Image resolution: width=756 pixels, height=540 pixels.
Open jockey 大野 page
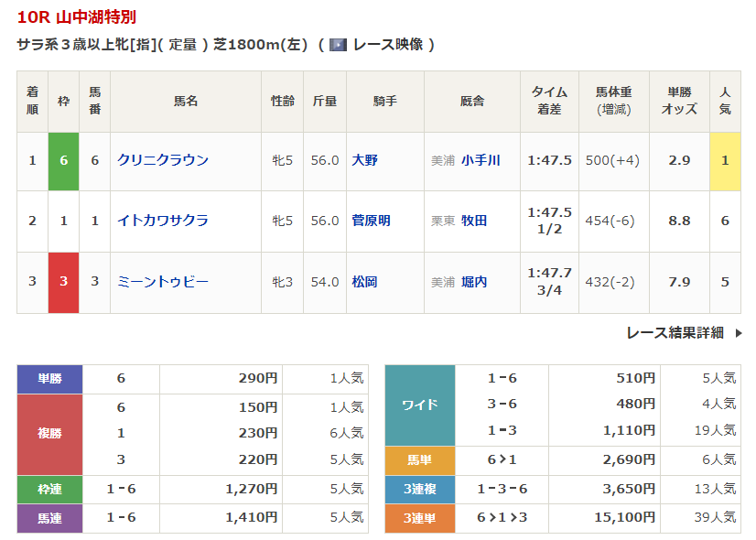tap(364, 160)
